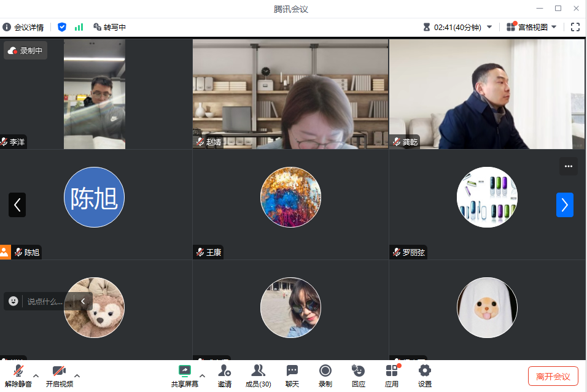Open 会议详情 meeting details

[x=23, y=27]
